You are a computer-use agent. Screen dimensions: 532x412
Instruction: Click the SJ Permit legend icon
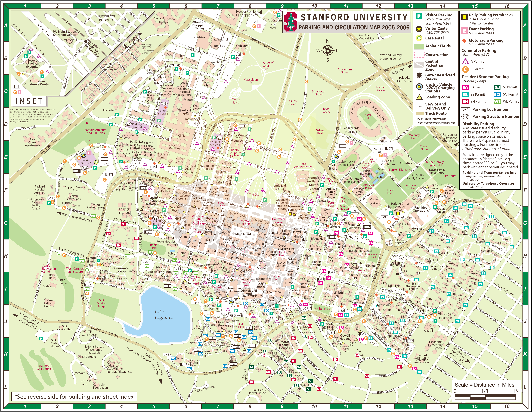(497, 87)
